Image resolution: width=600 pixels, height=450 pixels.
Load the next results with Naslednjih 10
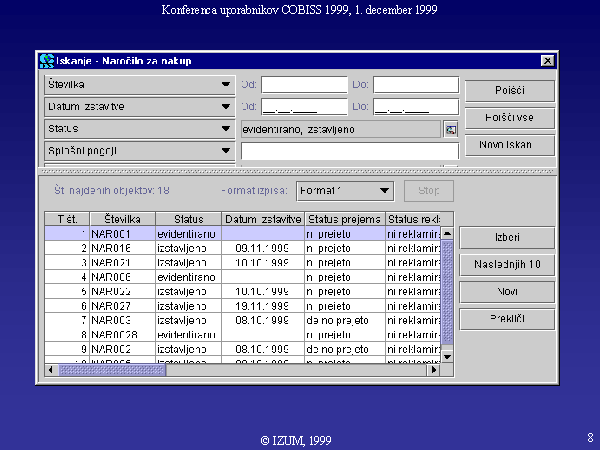point(506,265)
